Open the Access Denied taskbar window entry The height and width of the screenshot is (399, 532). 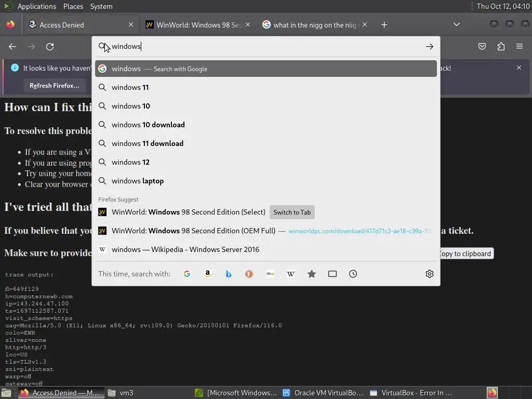tap(60, 393)
